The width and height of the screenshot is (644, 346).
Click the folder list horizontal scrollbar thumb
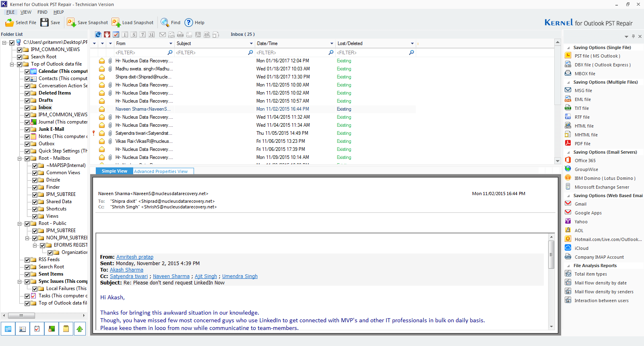click(x=21, y=315)
